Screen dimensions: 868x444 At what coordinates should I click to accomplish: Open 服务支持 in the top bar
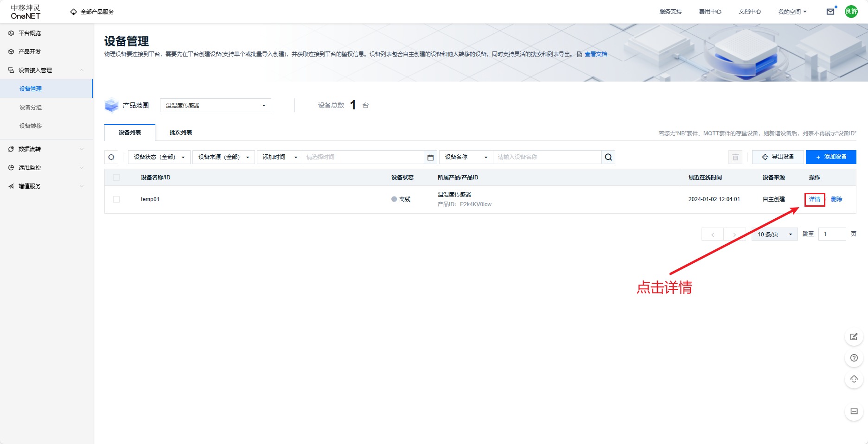(670, 12)
